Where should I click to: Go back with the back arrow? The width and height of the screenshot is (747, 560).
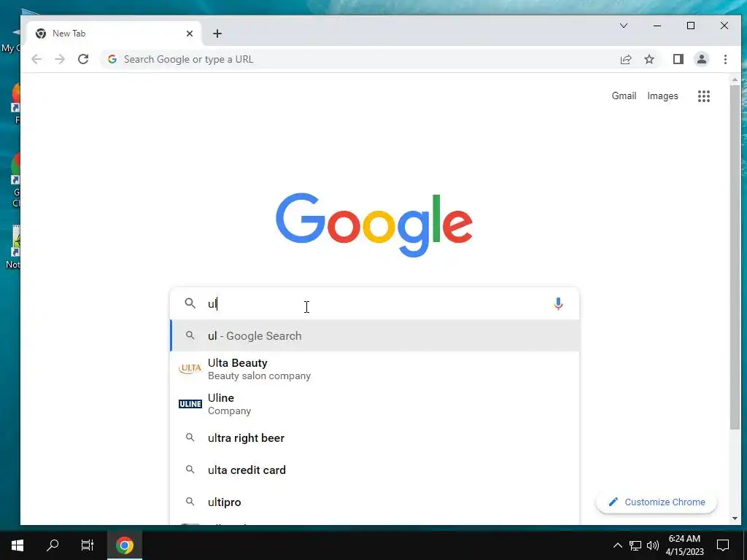pos(36,59)
